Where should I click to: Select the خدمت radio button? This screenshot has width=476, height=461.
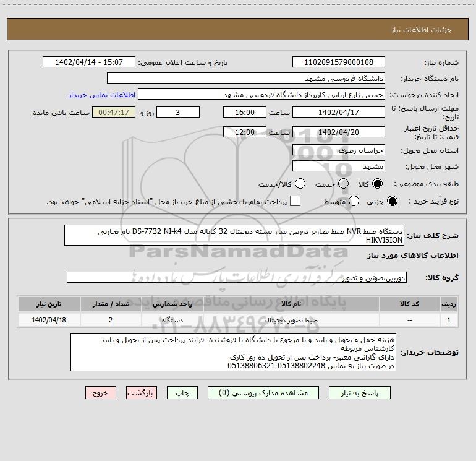(343, 184)
